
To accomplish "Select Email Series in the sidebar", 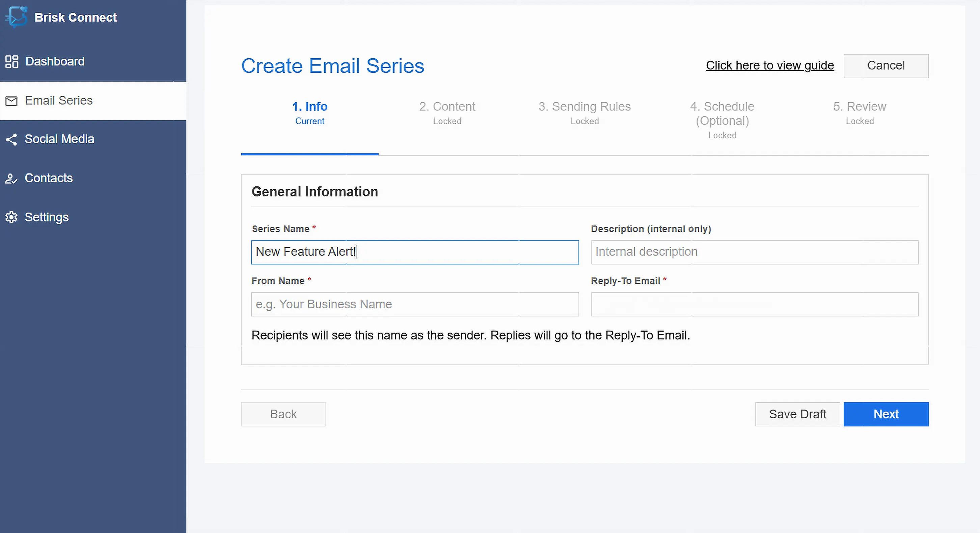I will [93, 101].
